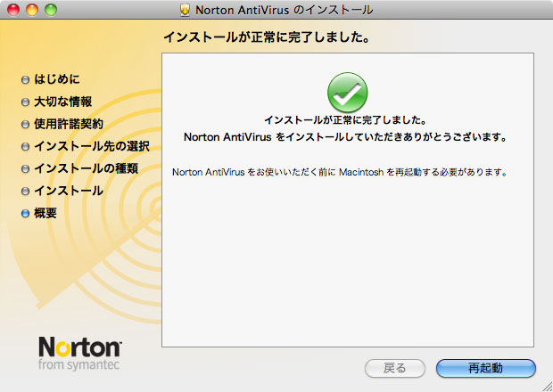The height and width of the screenshot is (392, 553).
Task: Click the Norton installer icon in title bar
Action: [185, 10]
